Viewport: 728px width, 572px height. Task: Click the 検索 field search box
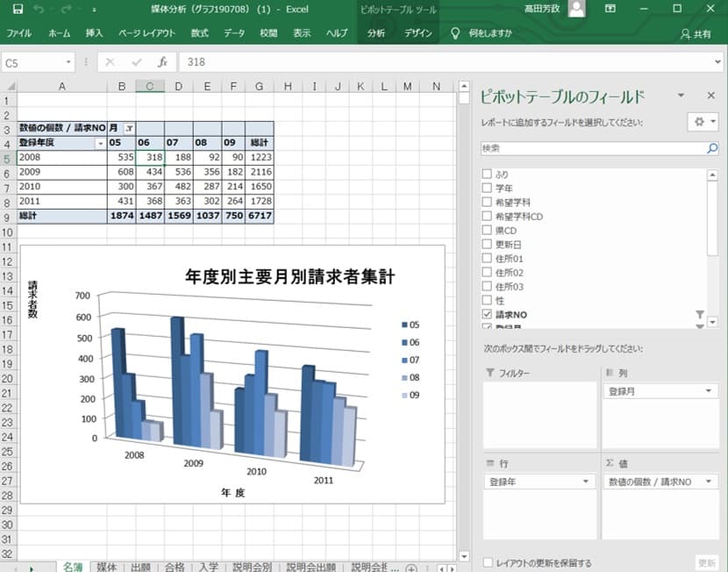pyautogui.click(x=592, y=149)
